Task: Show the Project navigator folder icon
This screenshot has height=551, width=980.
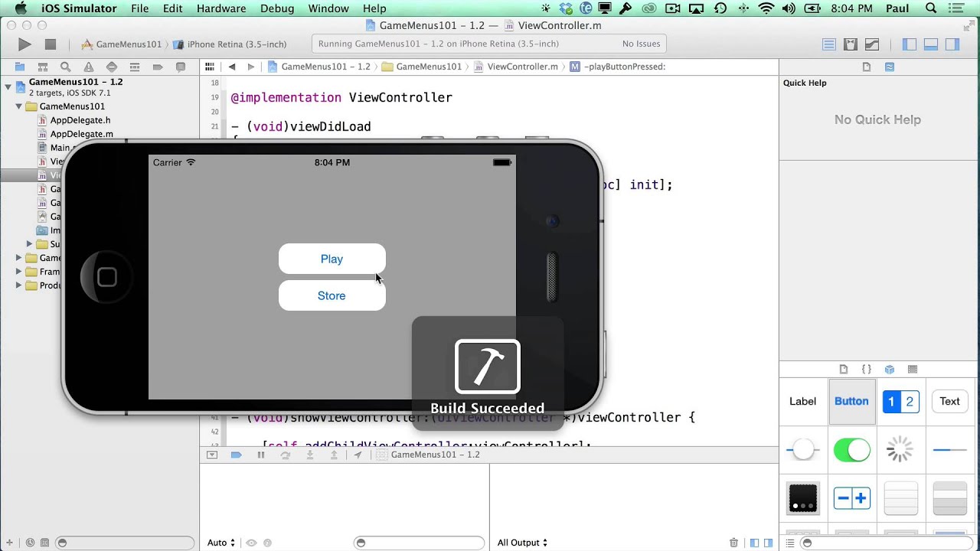Action: [x=20, y=67]
